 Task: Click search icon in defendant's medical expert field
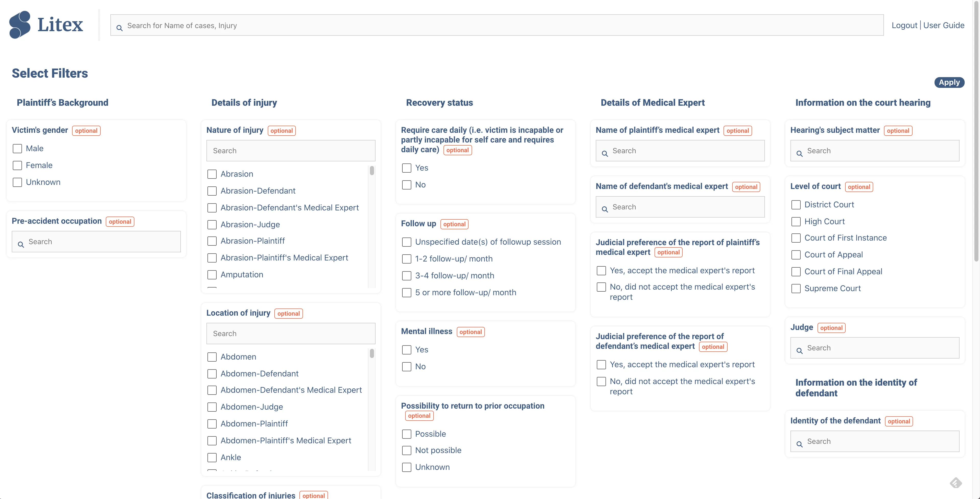(605, 209)
